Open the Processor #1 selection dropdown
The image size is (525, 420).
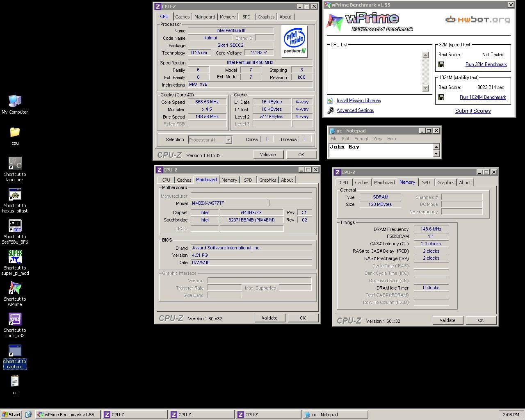(x=228, y=140)
